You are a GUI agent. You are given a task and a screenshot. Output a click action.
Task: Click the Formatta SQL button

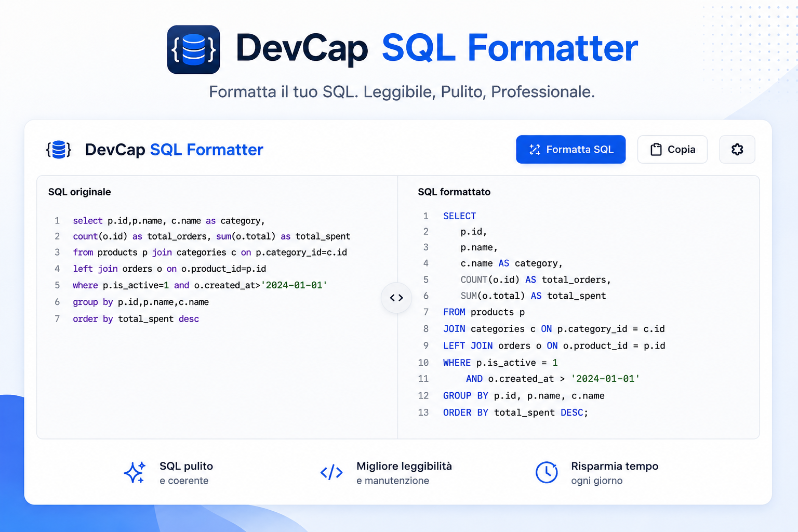tap(570, 150)
